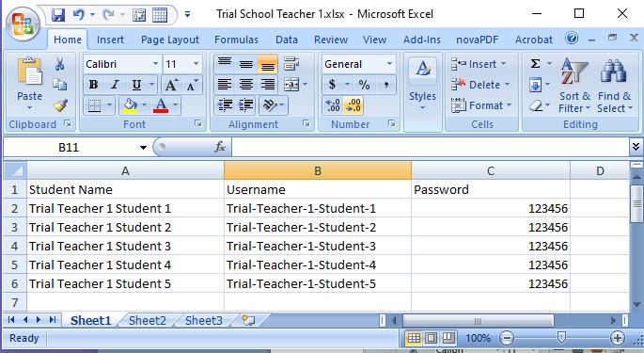Viewport: 644px width, 353px height.
Task: Switch to the Page Layout tab
Action: coord(169,40)
